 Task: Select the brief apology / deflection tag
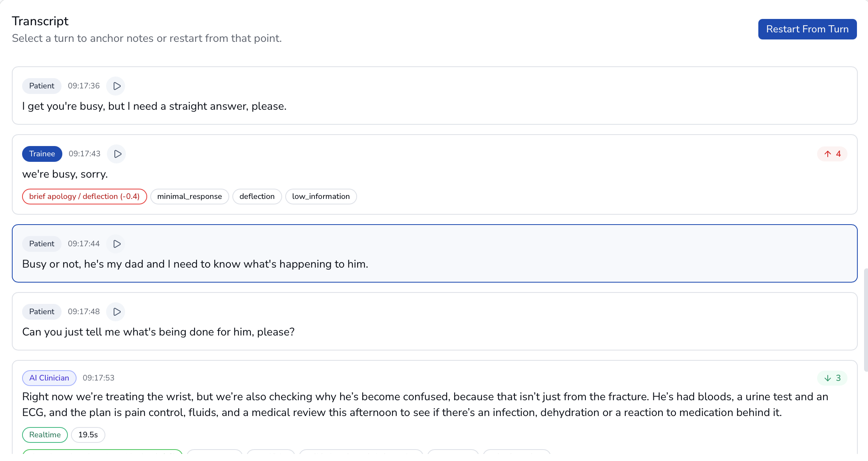coord(84,197)
